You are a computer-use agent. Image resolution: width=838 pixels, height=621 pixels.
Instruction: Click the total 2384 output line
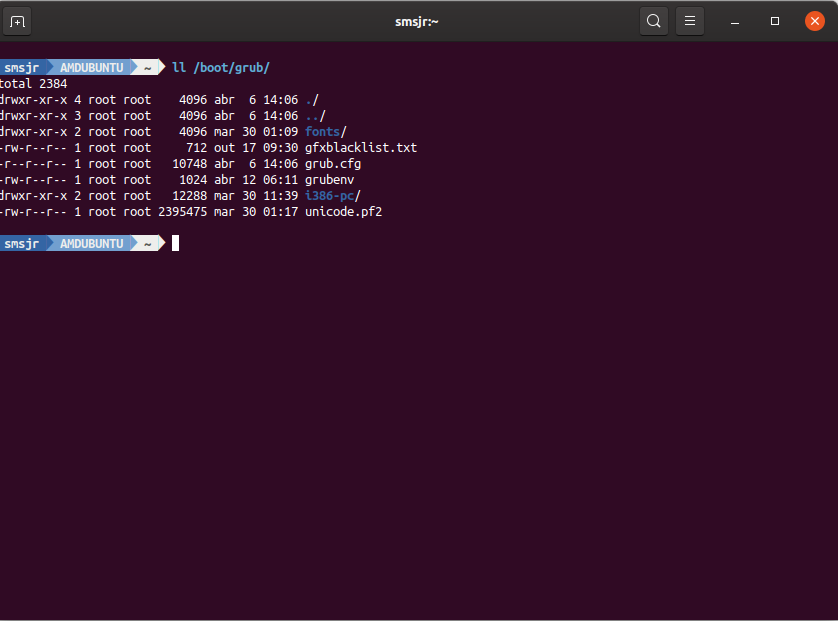click(33, 84)
